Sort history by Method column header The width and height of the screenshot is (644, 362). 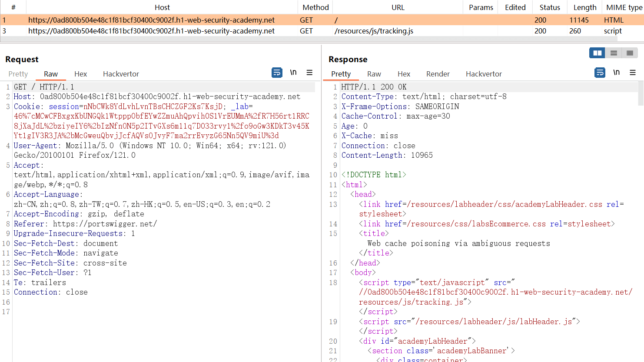click(315, 7)
